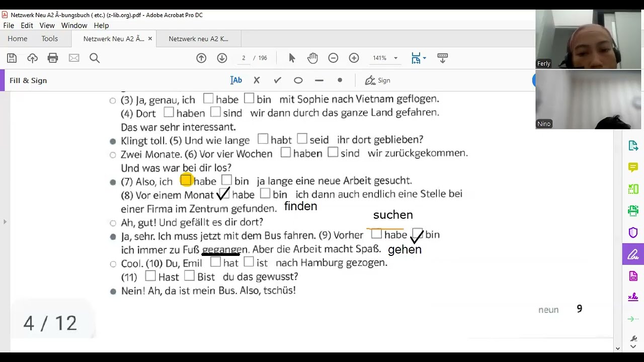Check 'hat' box in sentence 10
The height and width of the screenshot is (362, 644).
(215, 261)
